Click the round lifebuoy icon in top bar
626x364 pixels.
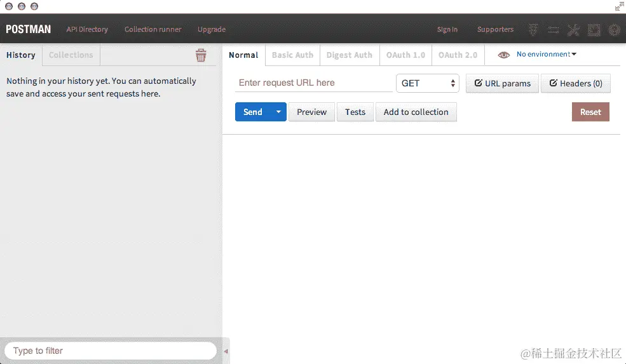pyautogui.click(x=614, y=29)
